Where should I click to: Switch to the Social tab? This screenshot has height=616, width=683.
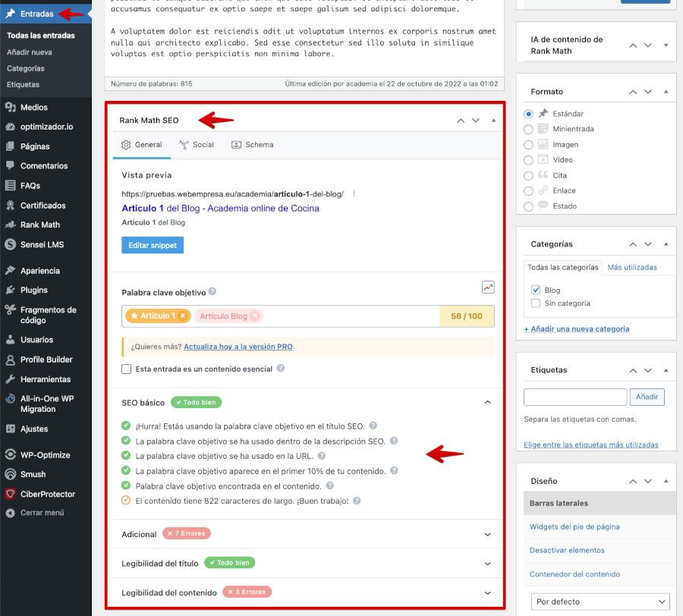(197, 145)
